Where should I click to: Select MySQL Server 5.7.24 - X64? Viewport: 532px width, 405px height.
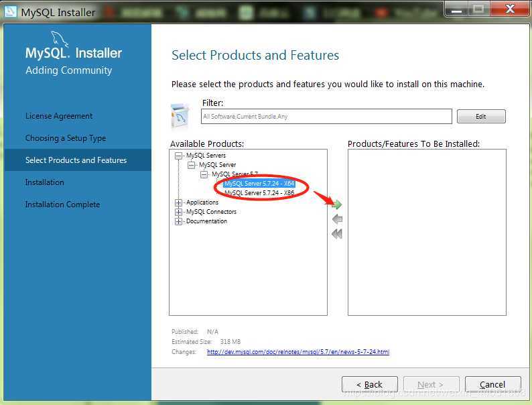pyautogui.click(x=259, y=184)
